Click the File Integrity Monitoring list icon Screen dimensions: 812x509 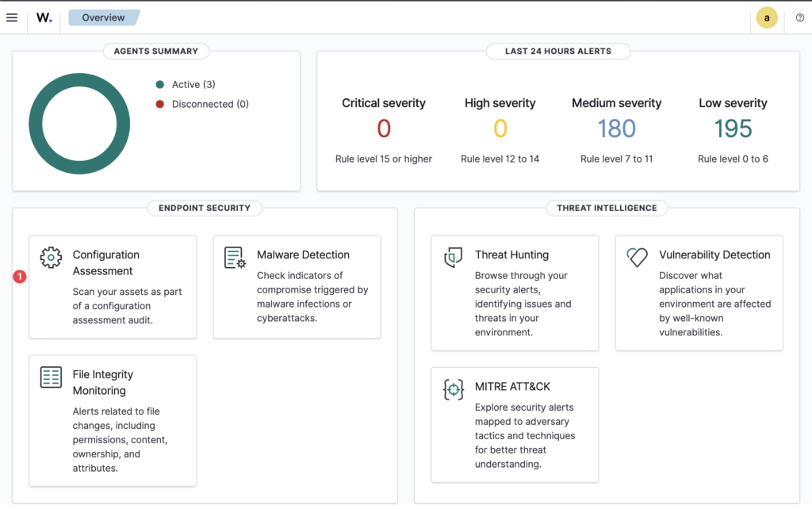tap(51, 377)
